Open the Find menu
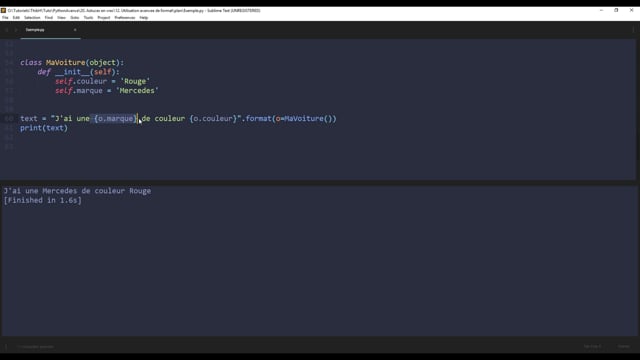The height and width of the screenshot is (360, 640). click(x=49, y=18)
